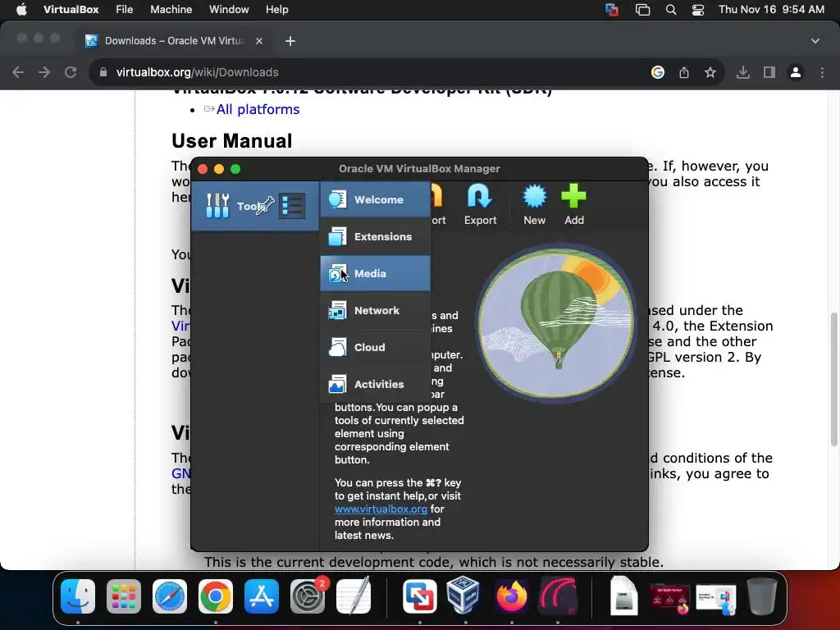
Task: Select Cloud in the Tools popup menu
Action: coord(375,347)
